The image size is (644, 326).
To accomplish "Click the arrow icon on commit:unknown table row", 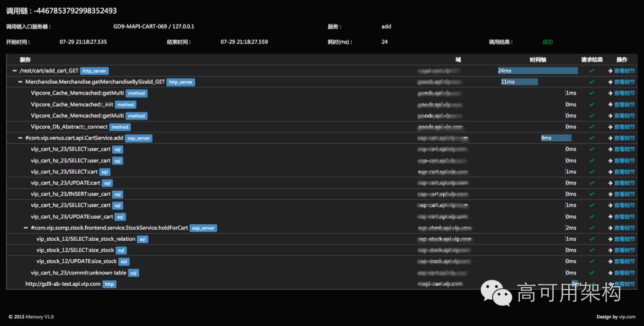I will 610,273.
